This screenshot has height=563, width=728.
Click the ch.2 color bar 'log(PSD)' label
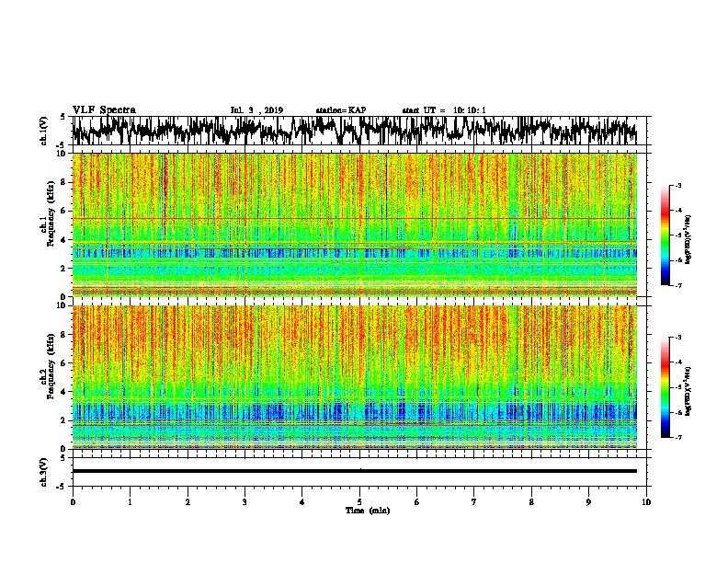(688, 391)
